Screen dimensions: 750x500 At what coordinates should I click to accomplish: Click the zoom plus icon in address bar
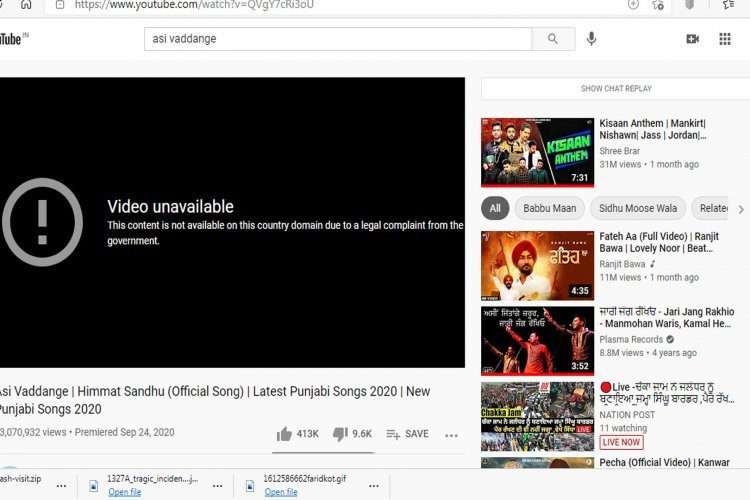(633, 5)
